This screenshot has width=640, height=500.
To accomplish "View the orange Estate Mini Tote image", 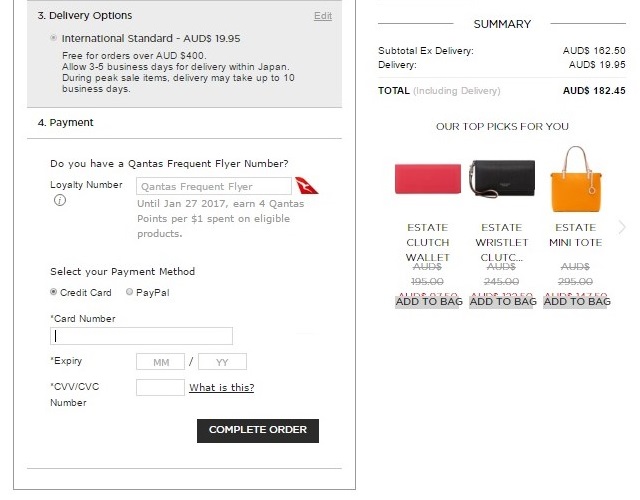I will [575, 177].
